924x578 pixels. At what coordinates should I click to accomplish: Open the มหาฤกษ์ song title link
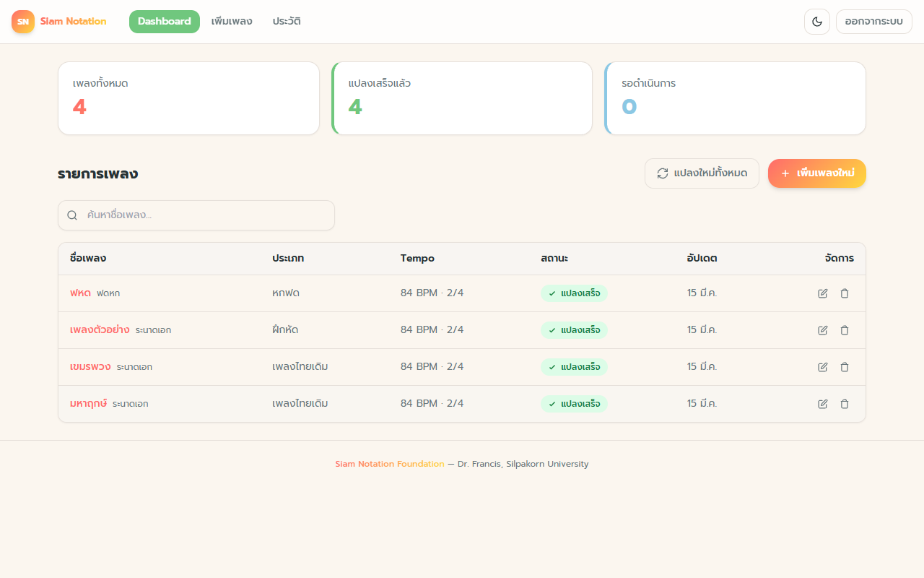pos(88,403)
